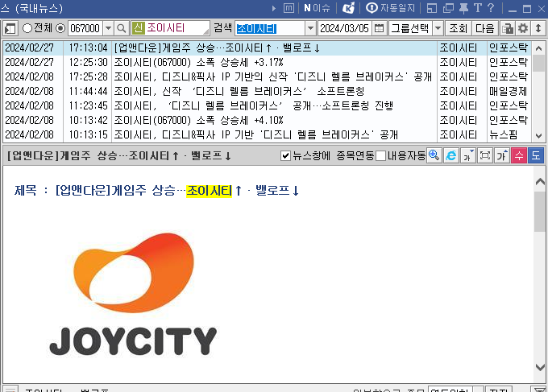Click the article pane scrollbar thumb
Viewport: 548px width, 392px height.
tap(540, 211)
